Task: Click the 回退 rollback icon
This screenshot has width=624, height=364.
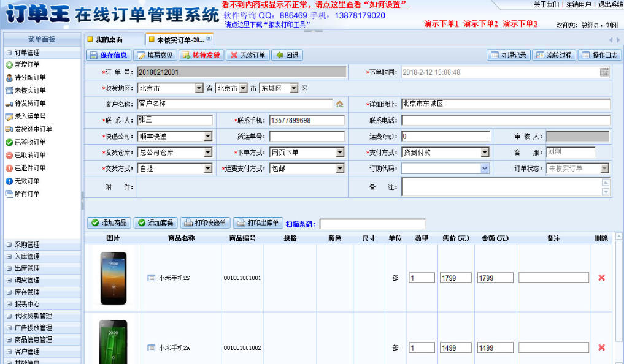Action: [x=279, y=55]
